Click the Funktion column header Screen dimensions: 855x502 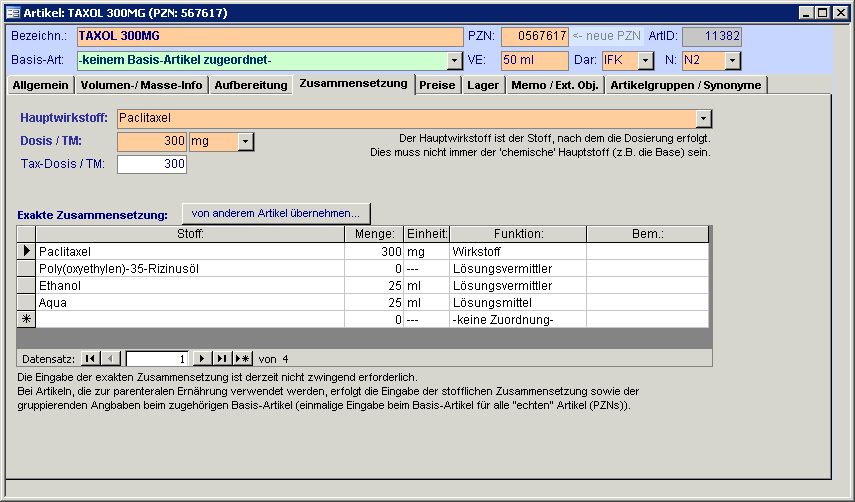519,234
